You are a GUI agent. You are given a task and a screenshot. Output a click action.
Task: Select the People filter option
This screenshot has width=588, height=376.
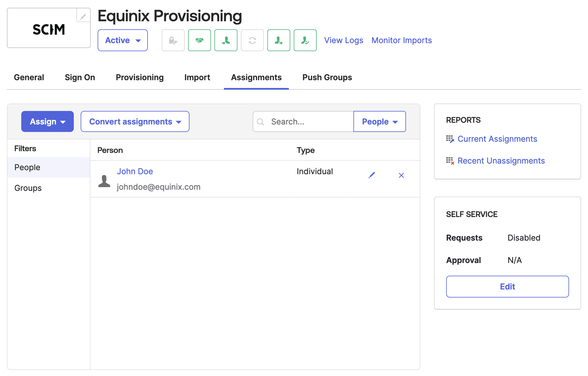click(x=27, y=167)
